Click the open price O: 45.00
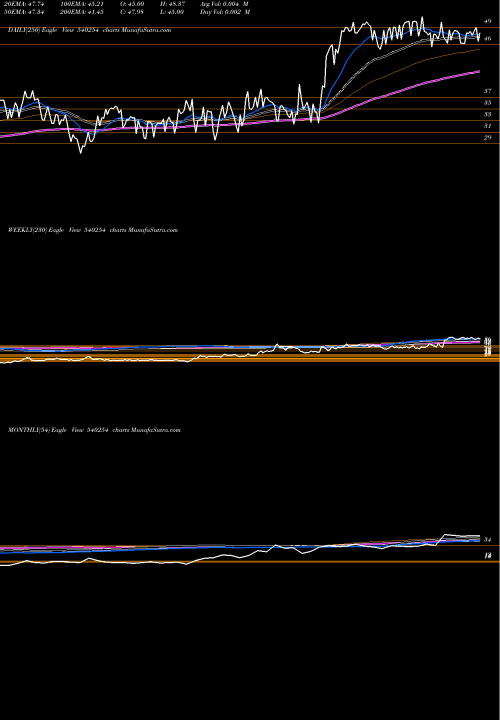500x720 pixels. click(x=133, y=4)
